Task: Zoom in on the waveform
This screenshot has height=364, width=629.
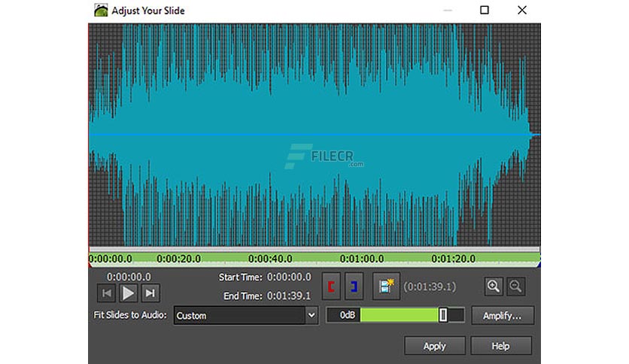Action: pos(494,287)
